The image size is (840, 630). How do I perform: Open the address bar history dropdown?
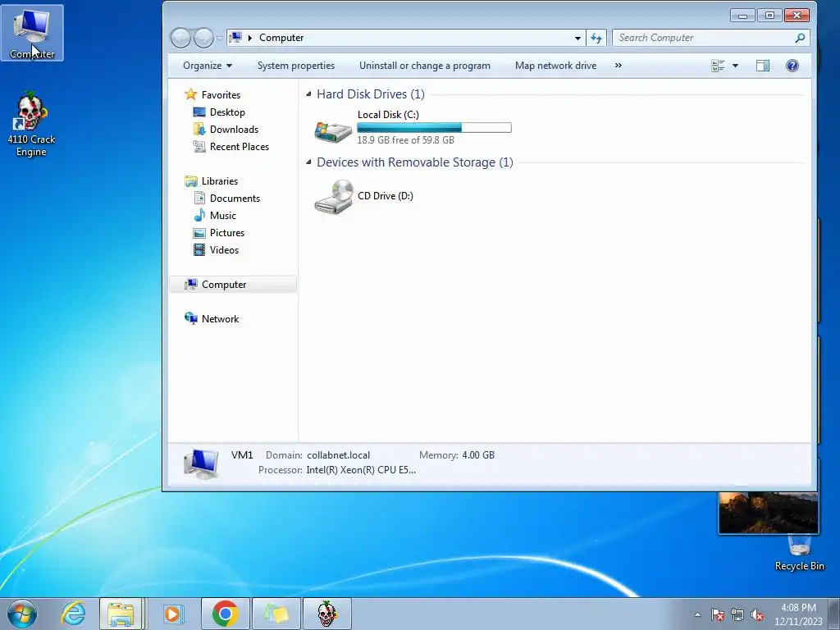pyautogui.click(x=577, y=38)
